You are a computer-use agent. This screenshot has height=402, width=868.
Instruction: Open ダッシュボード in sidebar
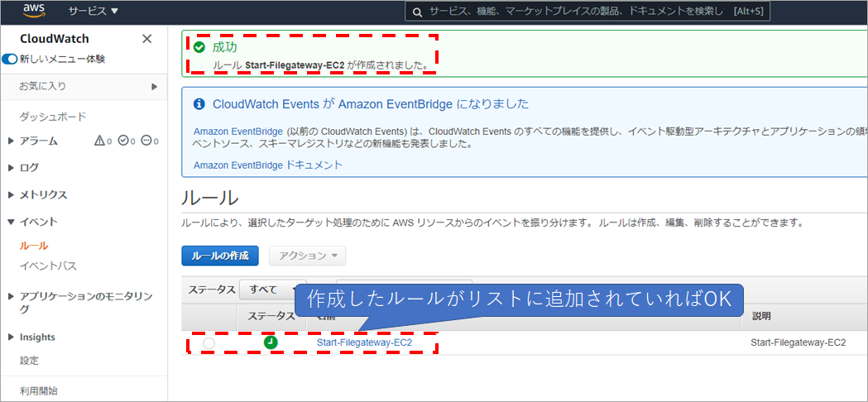pyautogui.click(x=53, y=117)
